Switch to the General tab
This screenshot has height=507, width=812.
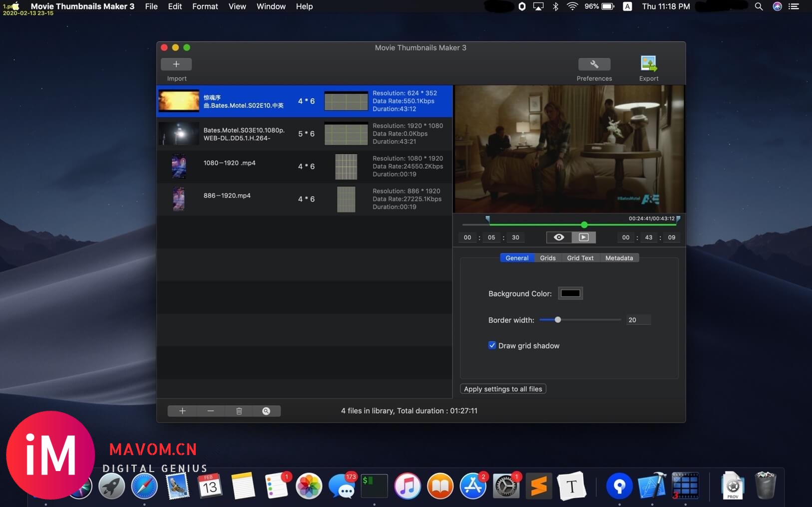tap(517, 258)
